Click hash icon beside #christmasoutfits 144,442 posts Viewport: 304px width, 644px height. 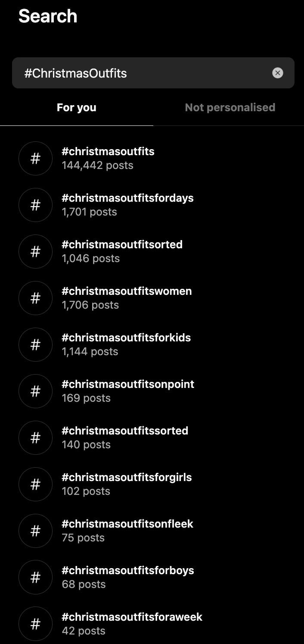tap(35, 158)
